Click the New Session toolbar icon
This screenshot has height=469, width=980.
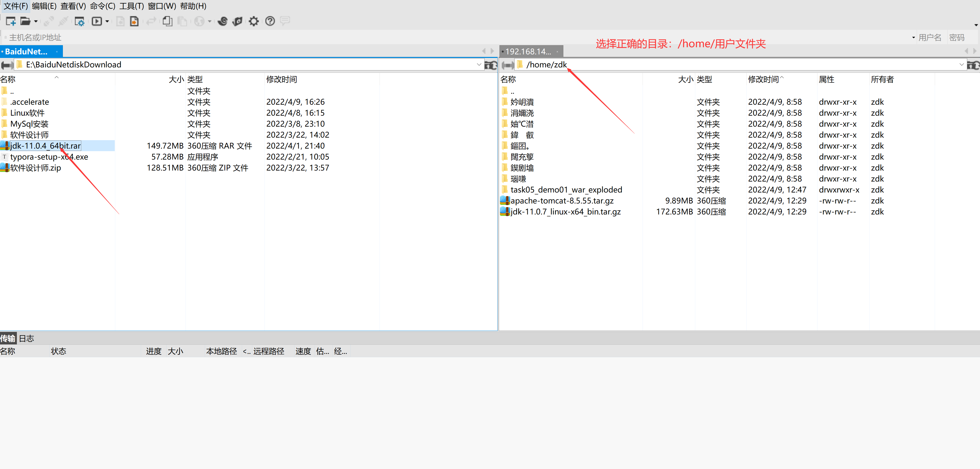pyautogui.click(x=11, y=21)
